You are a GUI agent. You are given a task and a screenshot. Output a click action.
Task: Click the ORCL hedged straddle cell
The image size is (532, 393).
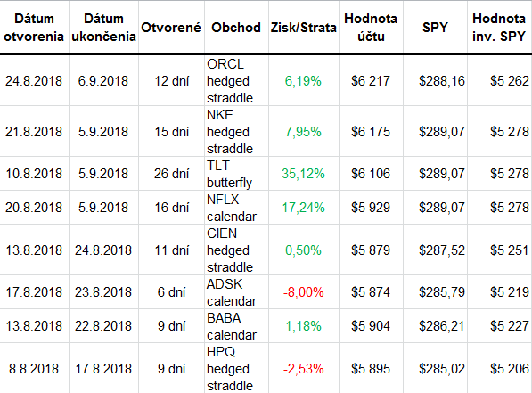236,81
